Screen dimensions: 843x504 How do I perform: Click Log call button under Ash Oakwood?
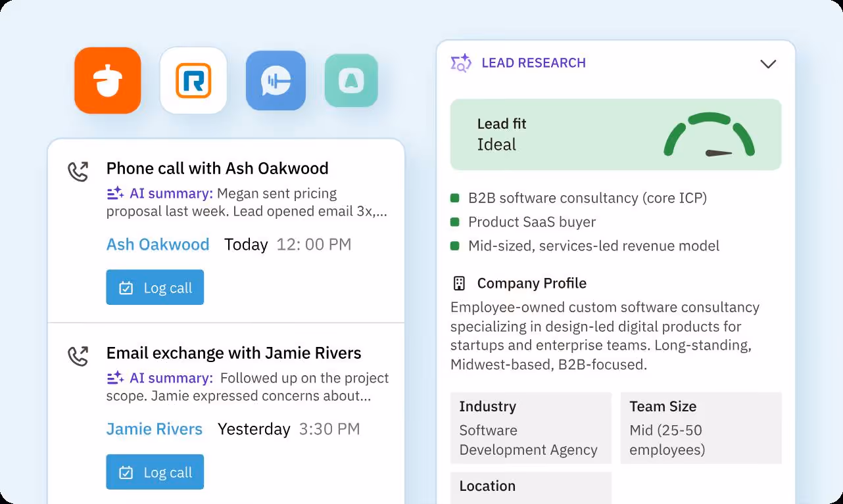[155, 287]
